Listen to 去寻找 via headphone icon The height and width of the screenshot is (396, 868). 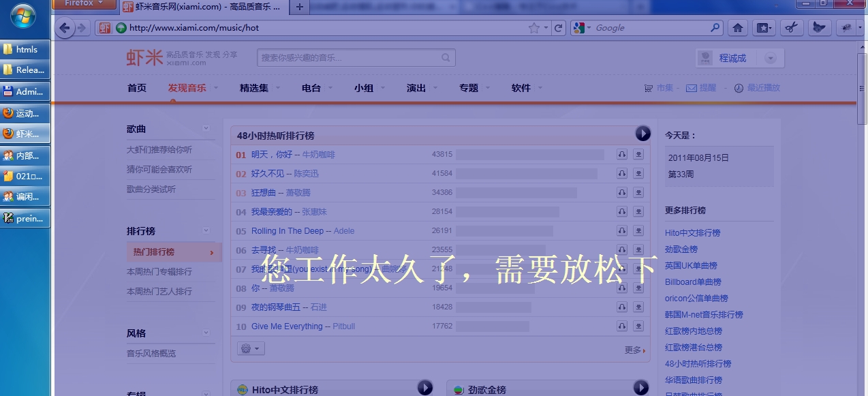point(622,250)
